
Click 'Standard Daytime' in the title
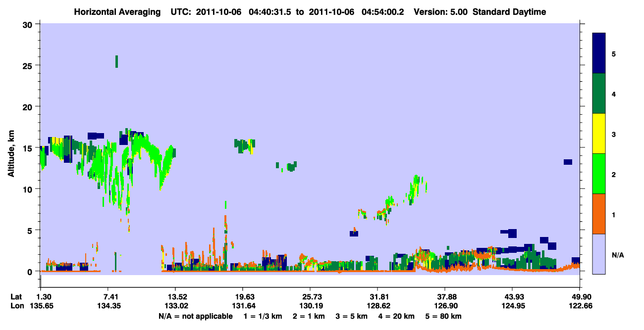pyautogui.click(x=509, y=12)
